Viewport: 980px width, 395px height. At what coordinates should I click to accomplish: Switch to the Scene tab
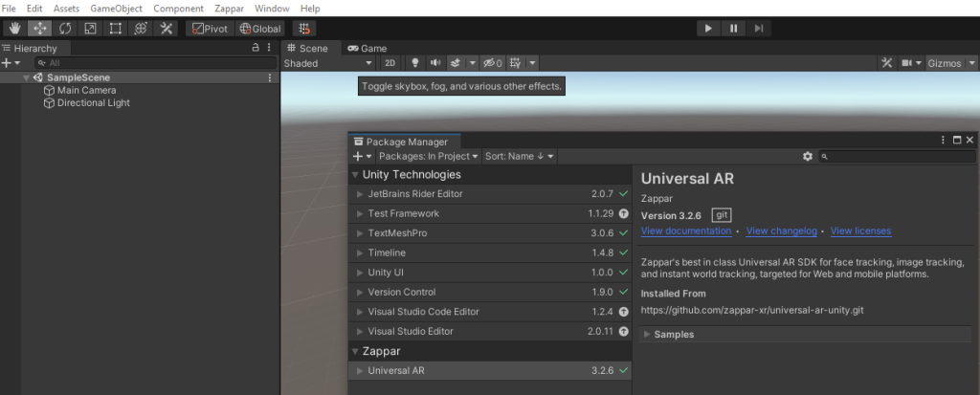click(x=307, y=48)
